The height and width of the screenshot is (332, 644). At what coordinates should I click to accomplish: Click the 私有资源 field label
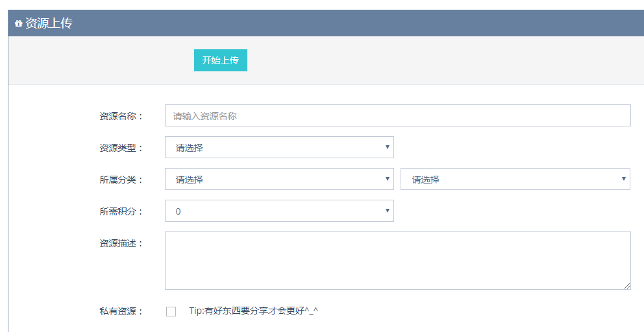tap(121, 311)
